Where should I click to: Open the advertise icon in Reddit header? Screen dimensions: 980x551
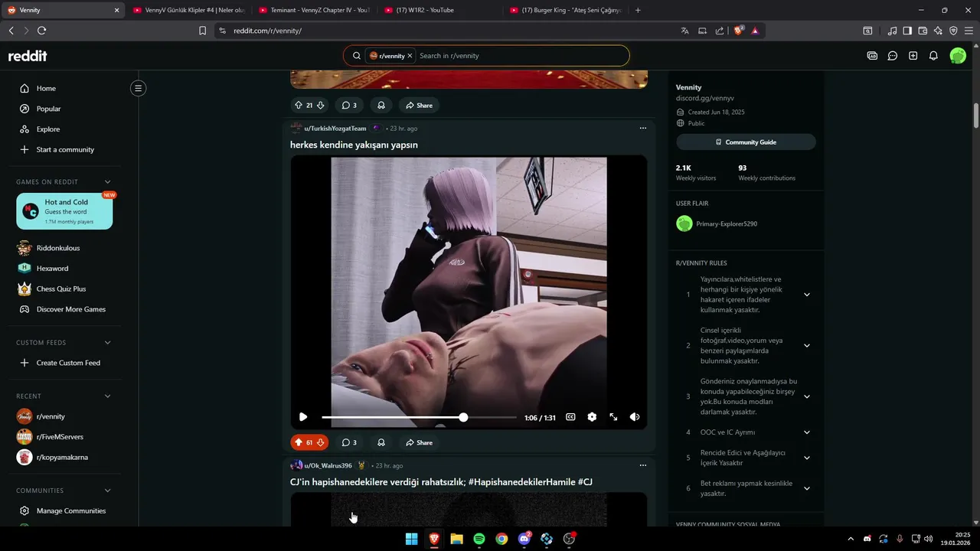click(872, 56)
